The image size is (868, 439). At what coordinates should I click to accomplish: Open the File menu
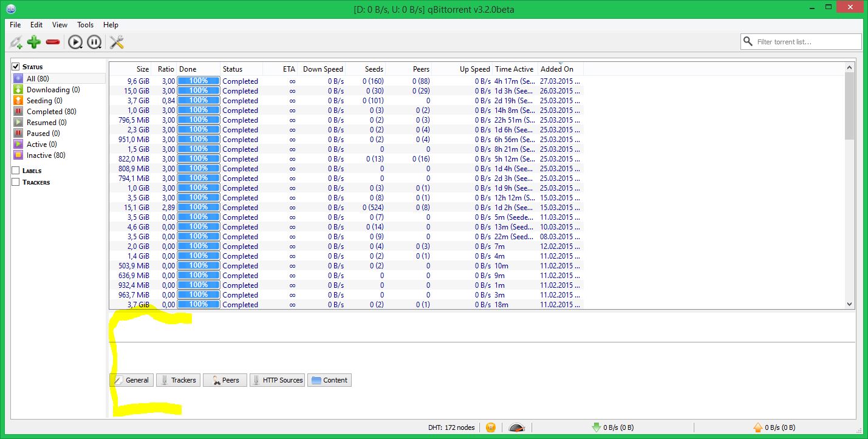pos(15,25)
